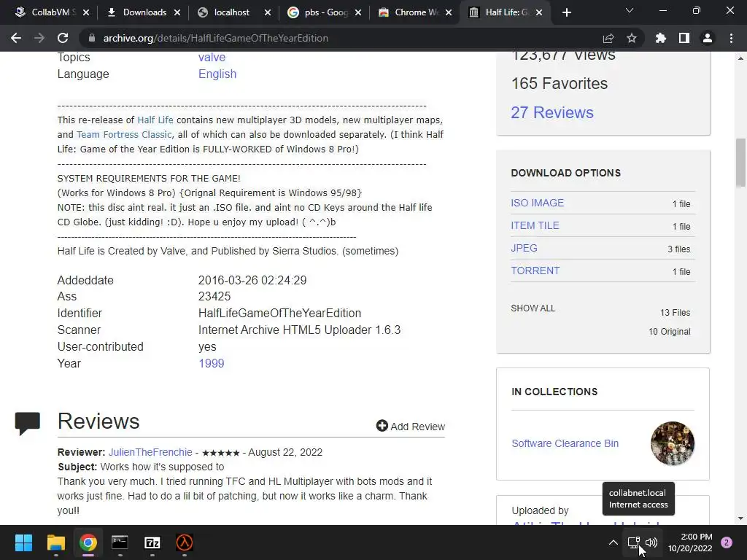Open the Chrome profile avatar menu

click(708, 38)
